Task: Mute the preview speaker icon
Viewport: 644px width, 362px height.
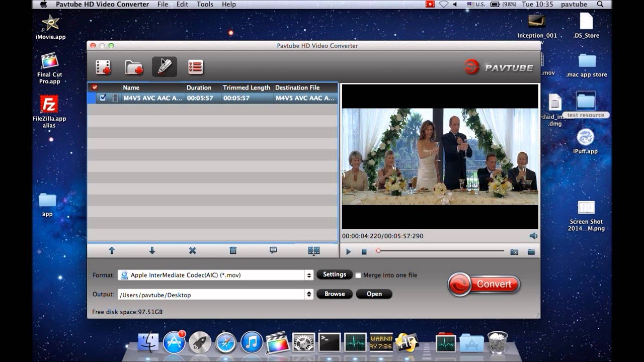Action: 533,236
